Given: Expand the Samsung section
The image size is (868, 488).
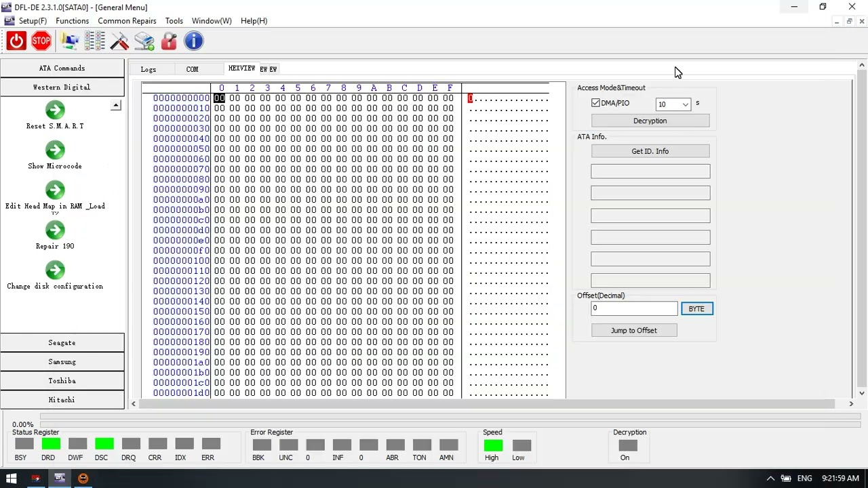Looking at the screenshot, I should 62,362.
